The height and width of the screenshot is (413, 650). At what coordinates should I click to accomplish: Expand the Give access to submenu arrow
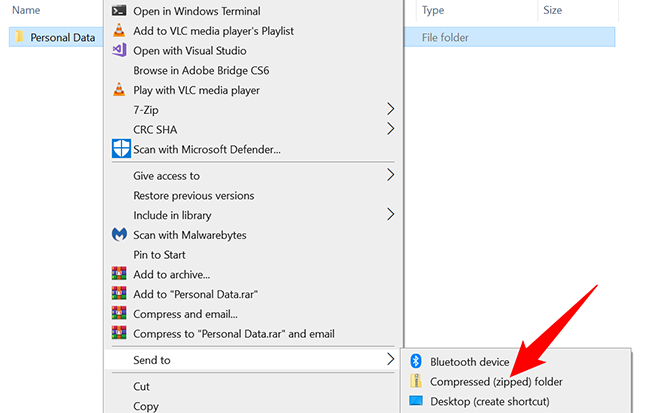(x=390, y=175)
